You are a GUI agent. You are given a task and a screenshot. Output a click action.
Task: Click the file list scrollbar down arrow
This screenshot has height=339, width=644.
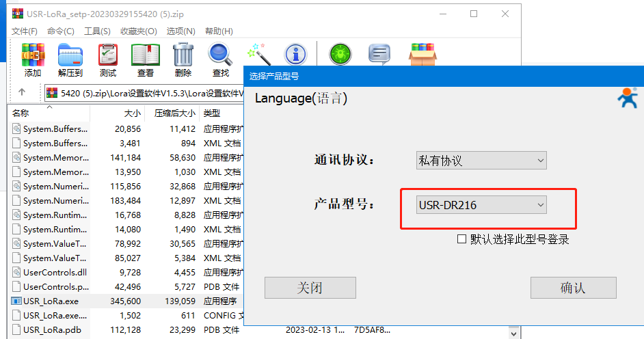[x=513, y=334]
